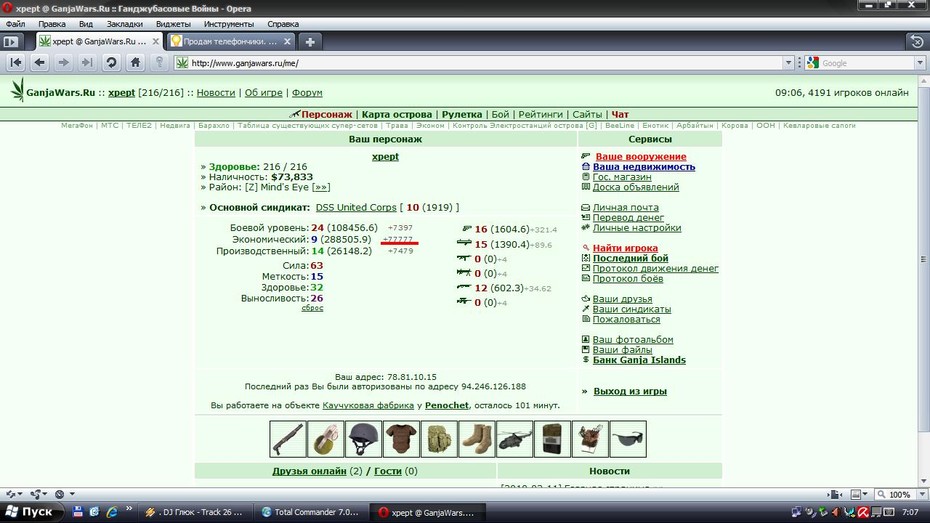Open the Форум link
The image size is (930, 523).
[x=307, y=93]
